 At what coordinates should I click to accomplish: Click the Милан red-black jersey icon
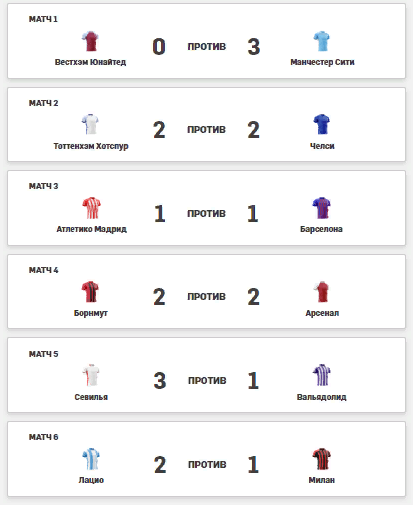pos(321,459)
